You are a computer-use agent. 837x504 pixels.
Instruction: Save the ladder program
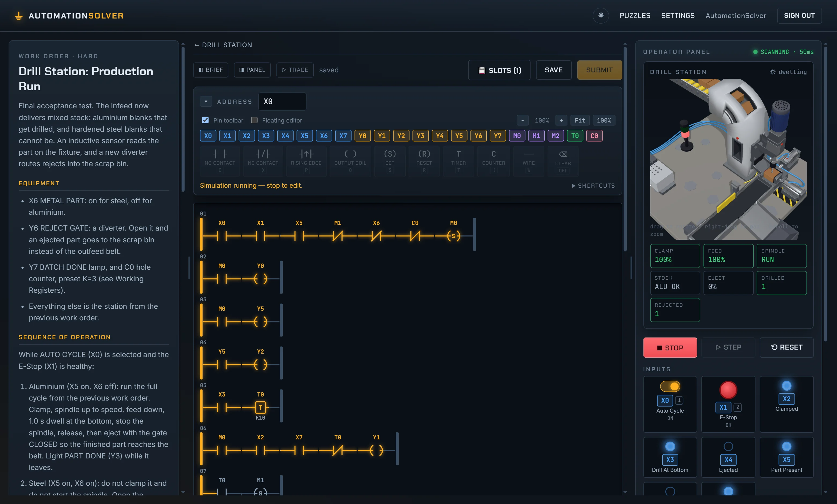(x=553, y=70)
